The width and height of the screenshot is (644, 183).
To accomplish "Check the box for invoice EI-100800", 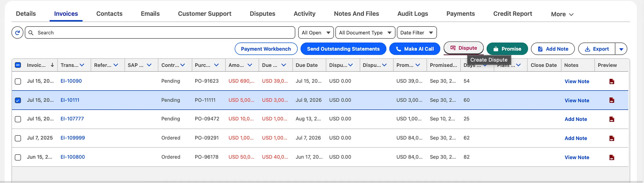I will click(x=18, y=157).
